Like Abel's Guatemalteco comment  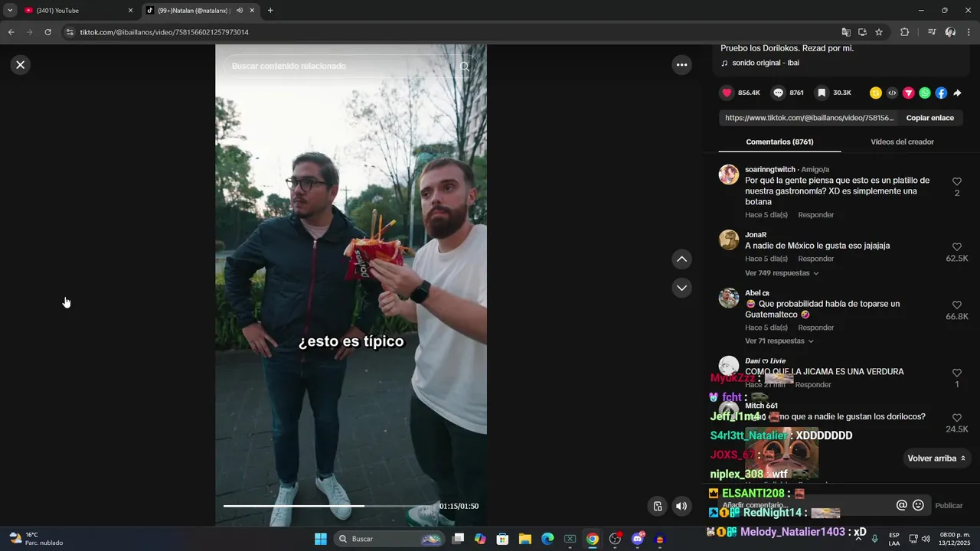[957, 305]
